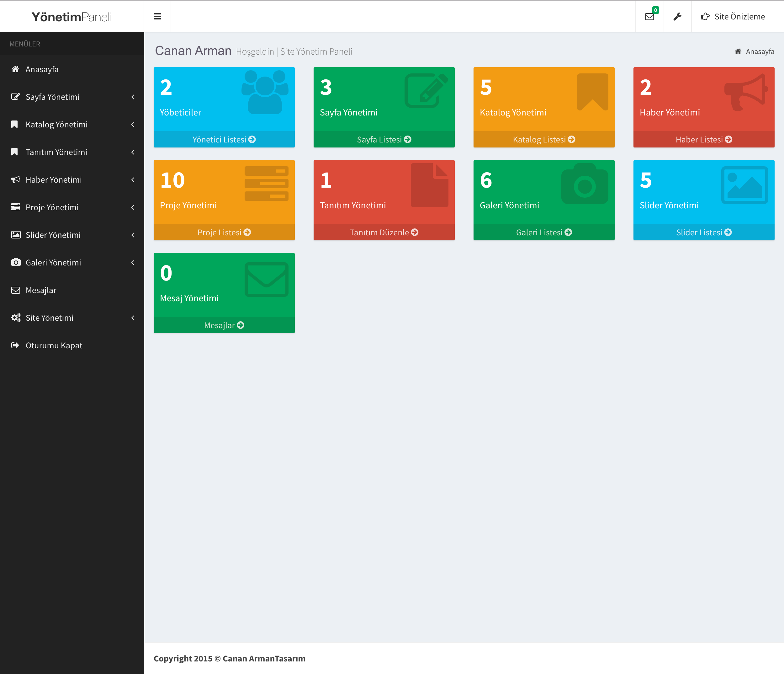
Task: Open Proje Listesi link on orange card
Action: click(224, 233)
